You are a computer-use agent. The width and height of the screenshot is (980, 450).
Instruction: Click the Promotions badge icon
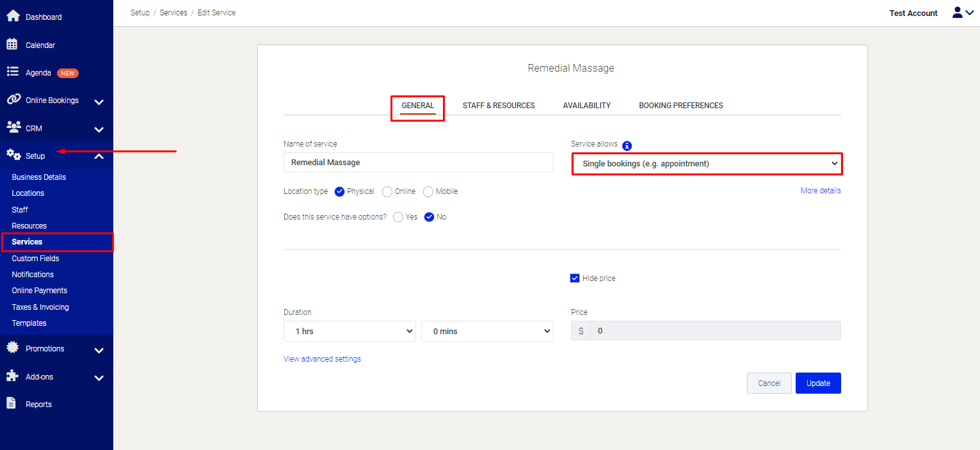[12, 348]
